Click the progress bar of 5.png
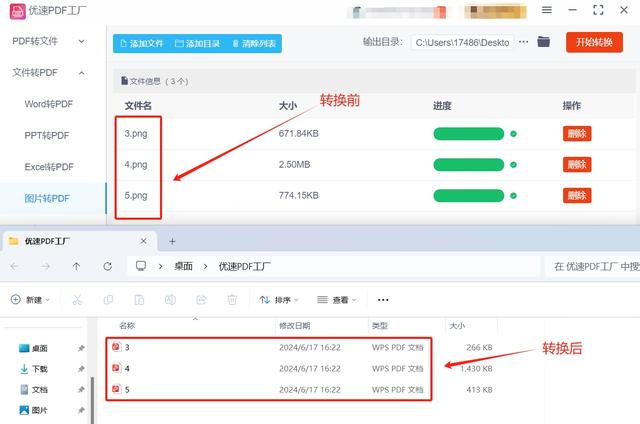640x424 pixels. pyautogui.click(x=469, y=195)
